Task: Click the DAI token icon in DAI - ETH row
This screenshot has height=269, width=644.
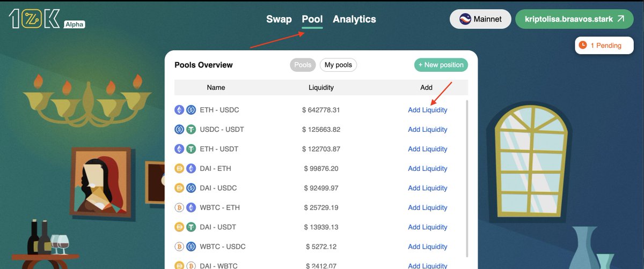Action: click(x=179, y=168)
